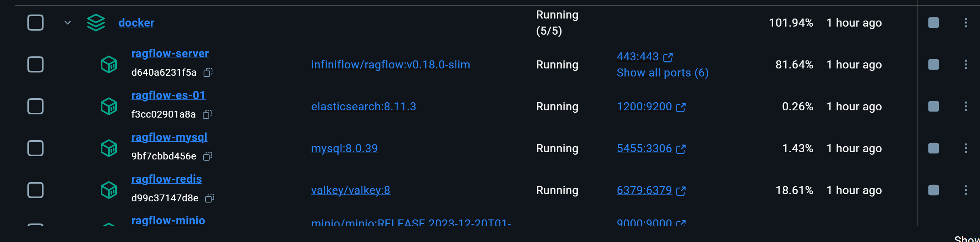
Task: Open the elasticsearch:8.11.3 image link
Action: click(x=364, y=106)
